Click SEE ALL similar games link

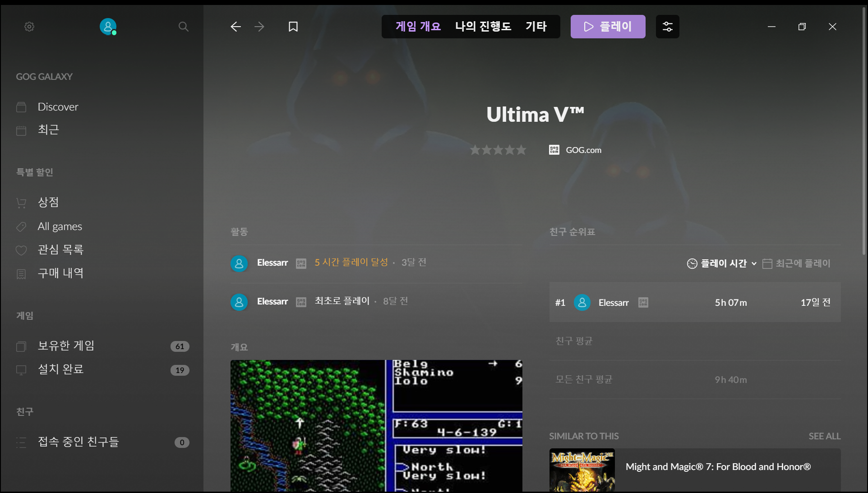point(824,436)
